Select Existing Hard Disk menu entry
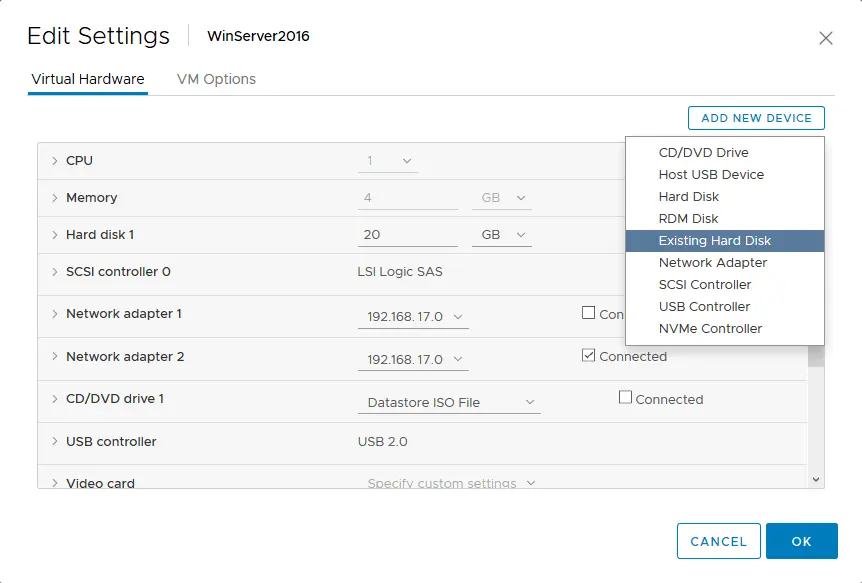This screenshot has height=583, width=862. click(725, 241)
